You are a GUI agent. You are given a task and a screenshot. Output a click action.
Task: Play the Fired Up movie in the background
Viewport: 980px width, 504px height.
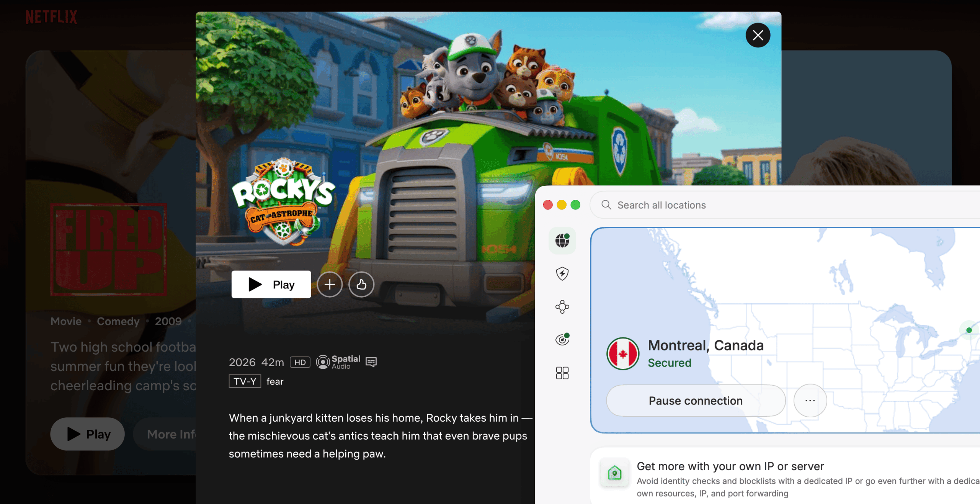pos(87,434)
